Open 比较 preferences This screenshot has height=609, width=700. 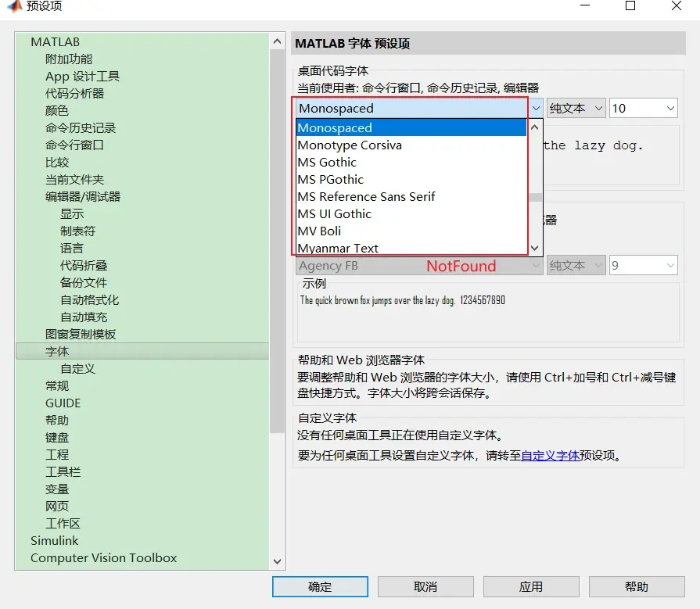tap(56, 163)
